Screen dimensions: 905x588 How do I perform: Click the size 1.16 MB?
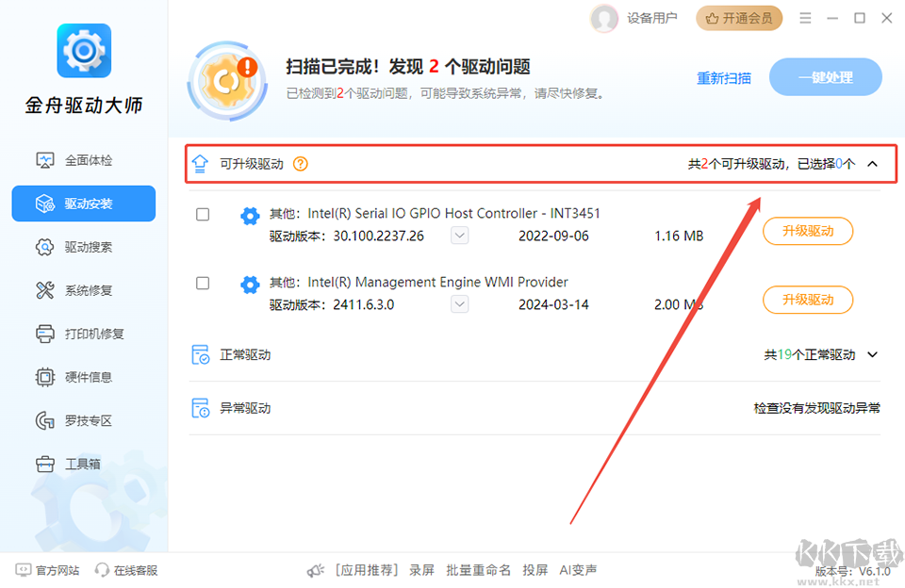coord(679,236)
